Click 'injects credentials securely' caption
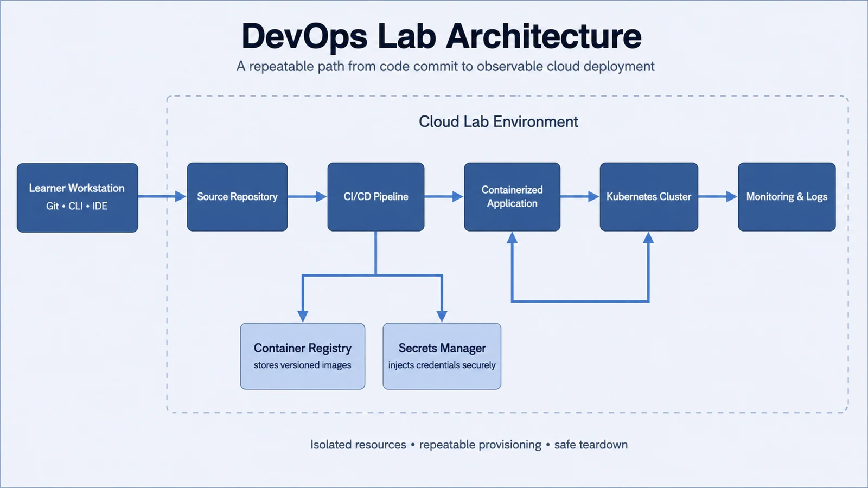Screen dimensions: 868x488 (442, 365)
